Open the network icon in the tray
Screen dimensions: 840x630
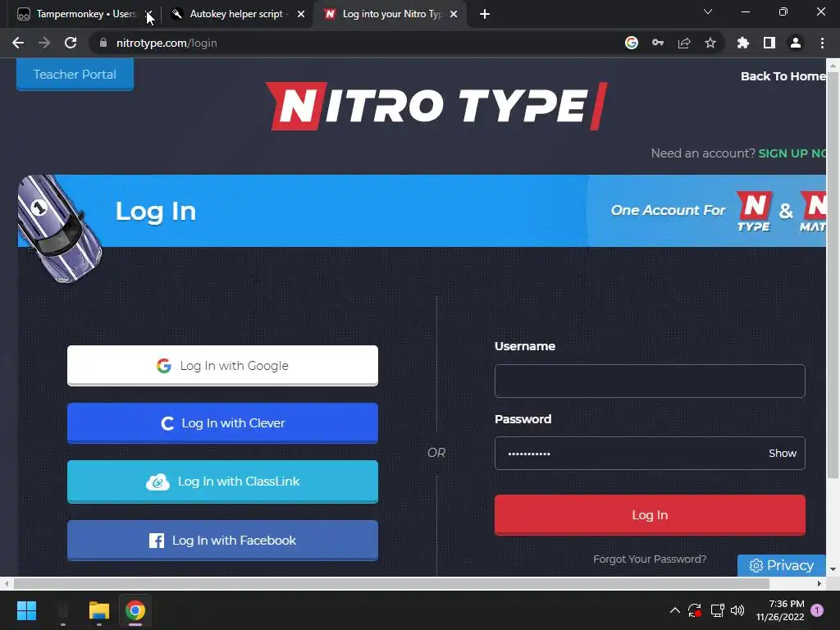pos(717,610)
